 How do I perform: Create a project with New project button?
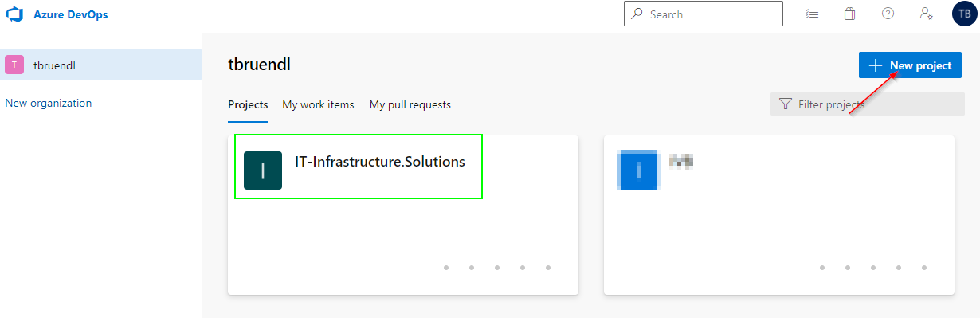(910, 65)
